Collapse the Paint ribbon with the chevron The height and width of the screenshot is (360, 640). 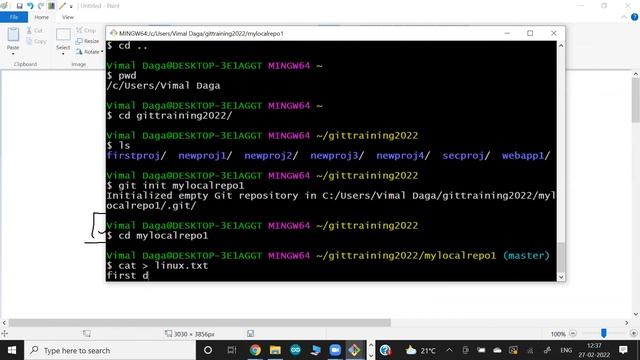(624, 17)
